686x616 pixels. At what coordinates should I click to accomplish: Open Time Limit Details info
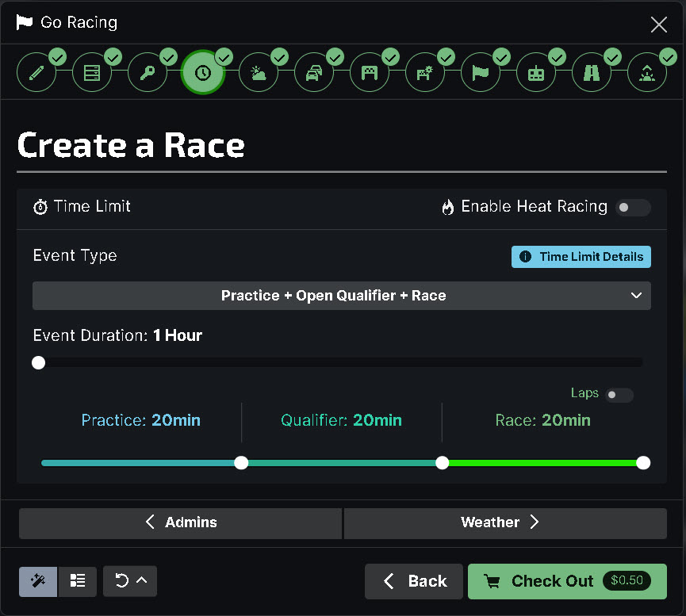581,257
